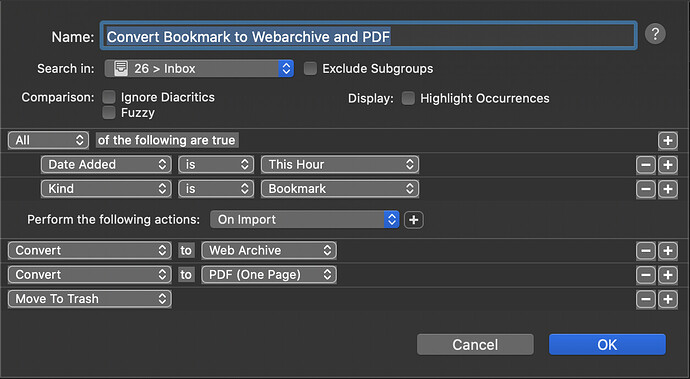Viewport: 690px width, 379px height.
Task: Confirm with the OK button
Action: coord(607,345)
